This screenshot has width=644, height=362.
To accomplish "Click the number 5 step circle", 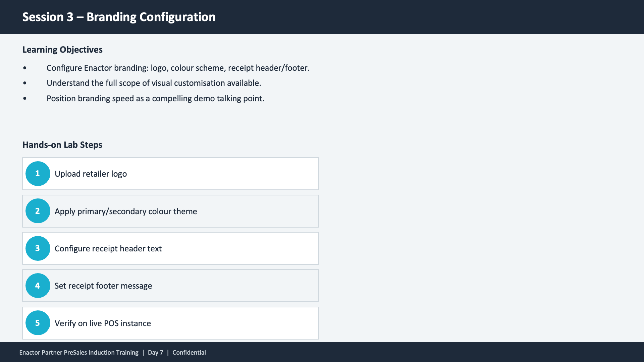I will click(38, 323).
